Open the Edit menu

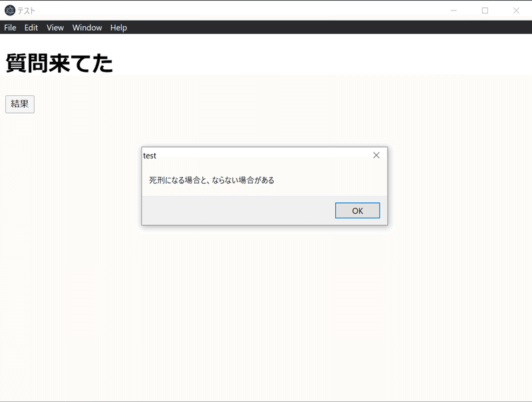31,27
